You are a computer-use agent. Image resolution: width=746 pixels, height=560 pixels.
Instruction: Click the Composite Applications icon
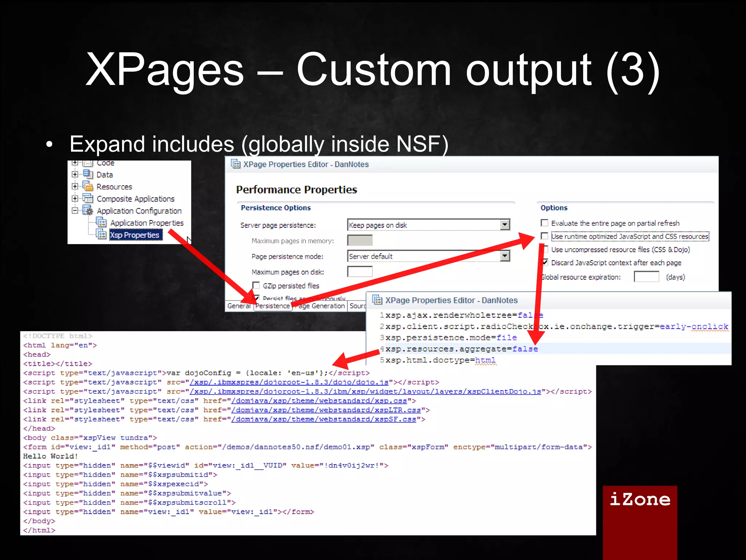tap(88, 199)
